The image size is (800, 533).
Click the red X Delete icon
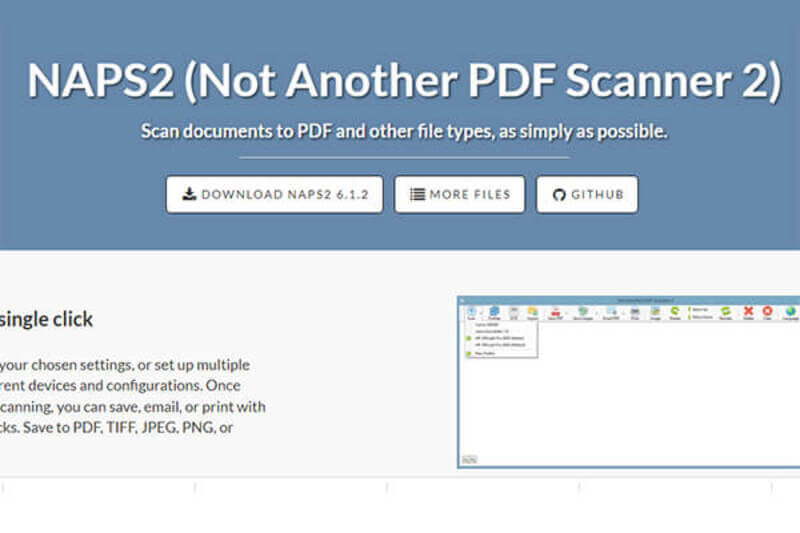point(748,313)
